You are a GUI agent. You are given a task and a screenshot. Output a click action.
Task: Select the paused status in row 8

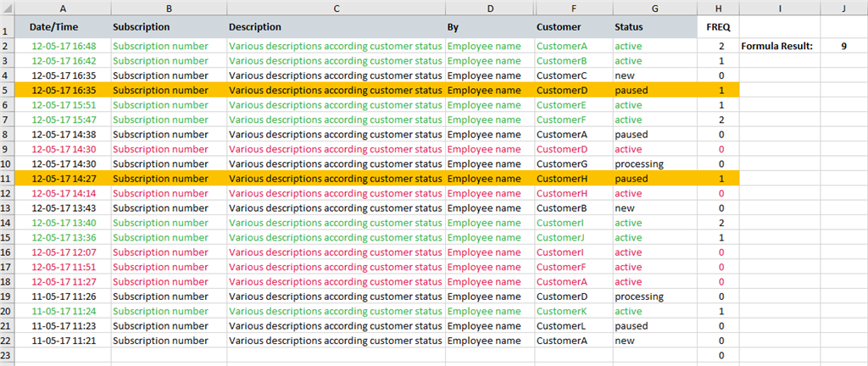[655, 135]
